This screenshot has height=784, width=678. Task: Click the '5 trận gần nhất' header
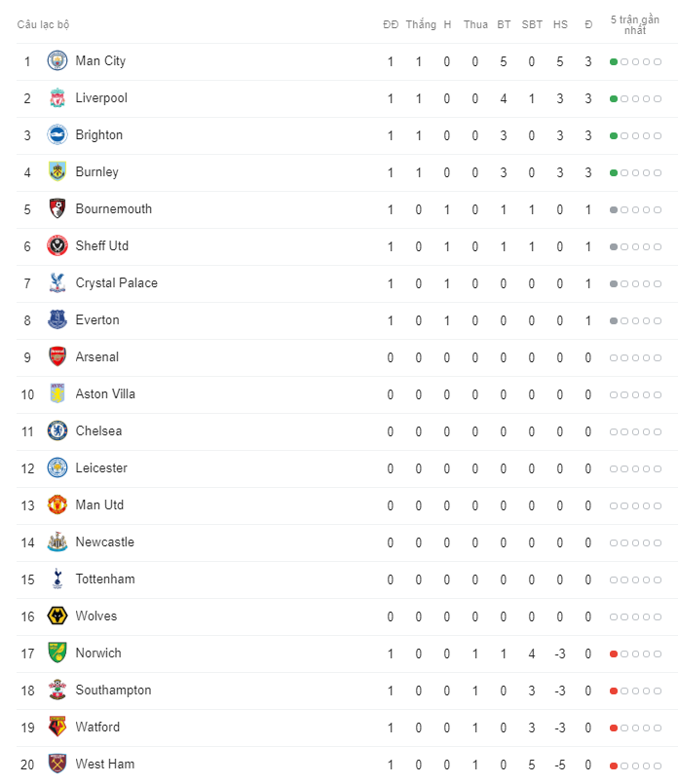pos(634,25)
